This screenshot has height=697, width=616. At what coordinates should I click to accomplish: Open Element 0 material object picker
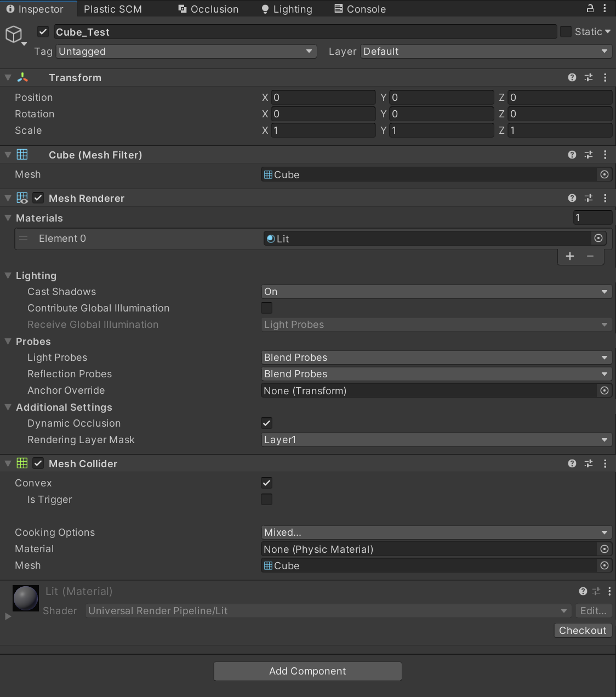point(598,238)
